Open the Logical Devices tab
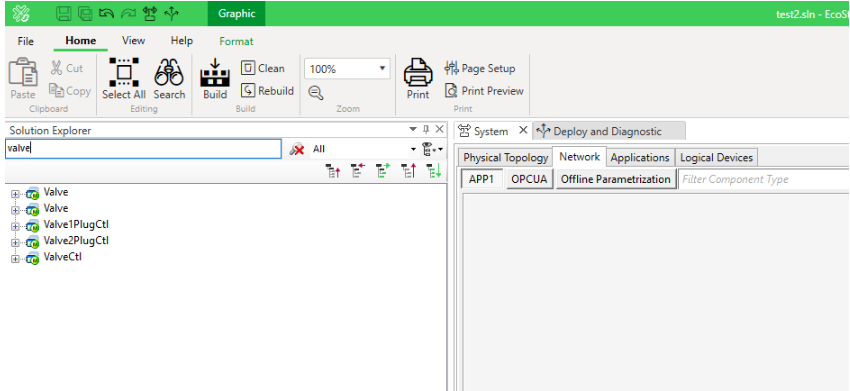 pos(716,158)
